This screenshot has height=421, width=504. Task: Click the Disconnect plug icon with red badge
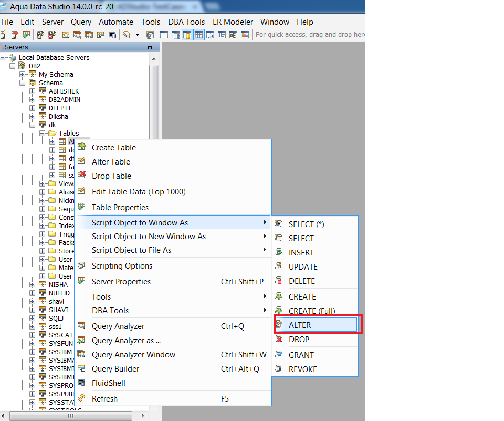pos(52,35)
